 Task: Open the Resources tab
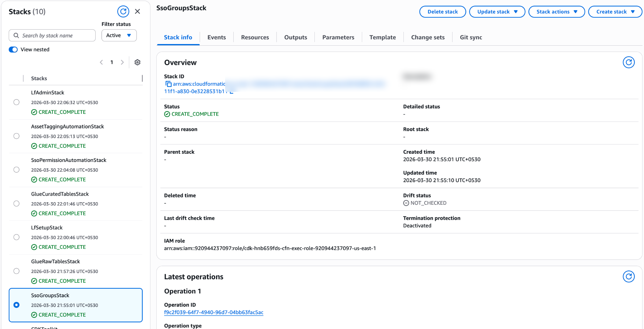(x=255, y=37)
